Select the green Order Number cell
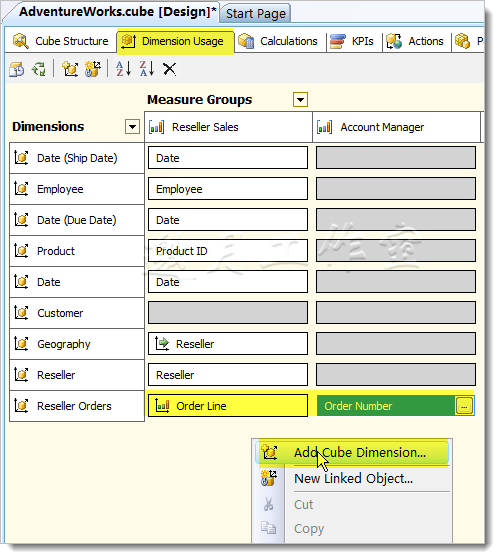Image resolution: width=500 pixels, height=559 pixels. coord(396,406)
